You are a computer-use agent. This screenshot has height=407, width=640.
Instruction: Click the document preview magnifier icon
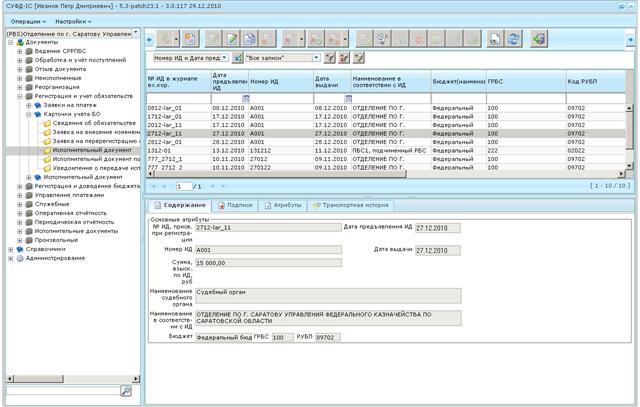point(495,39)
